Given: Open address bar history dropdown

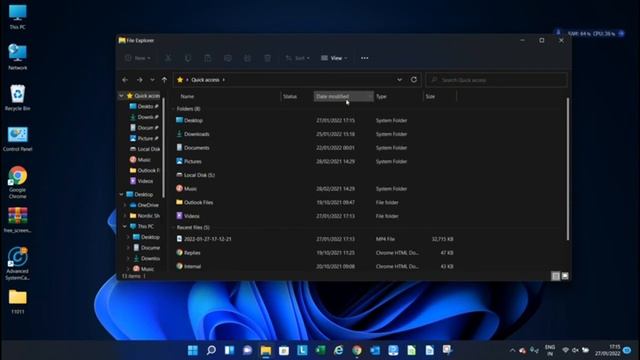Looking at the screenshot, I should [399, 80].
